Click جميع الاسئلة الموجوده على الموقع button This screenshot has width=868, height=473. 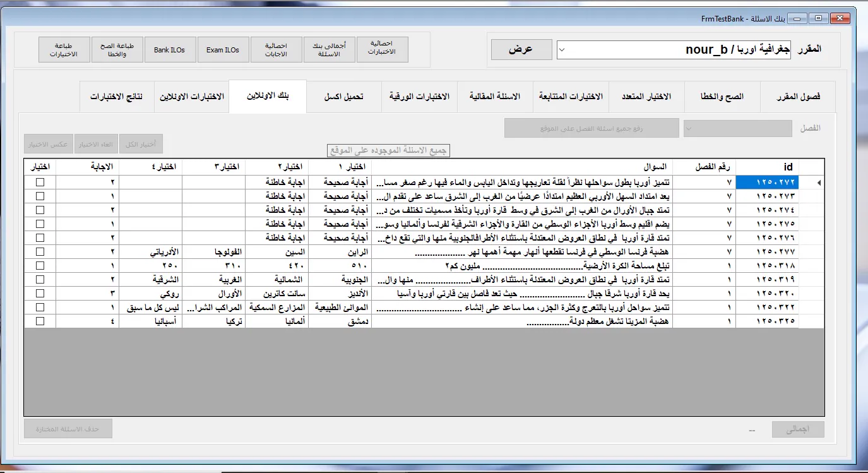[x=389, y=150]
